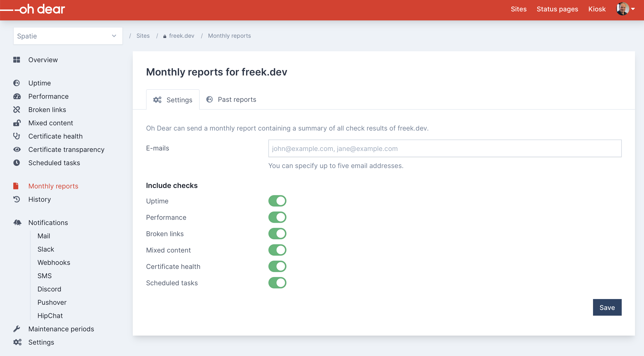644x356 pixels.
Task: Switch to the Settings tab
Action: click(x=173, y=100)
